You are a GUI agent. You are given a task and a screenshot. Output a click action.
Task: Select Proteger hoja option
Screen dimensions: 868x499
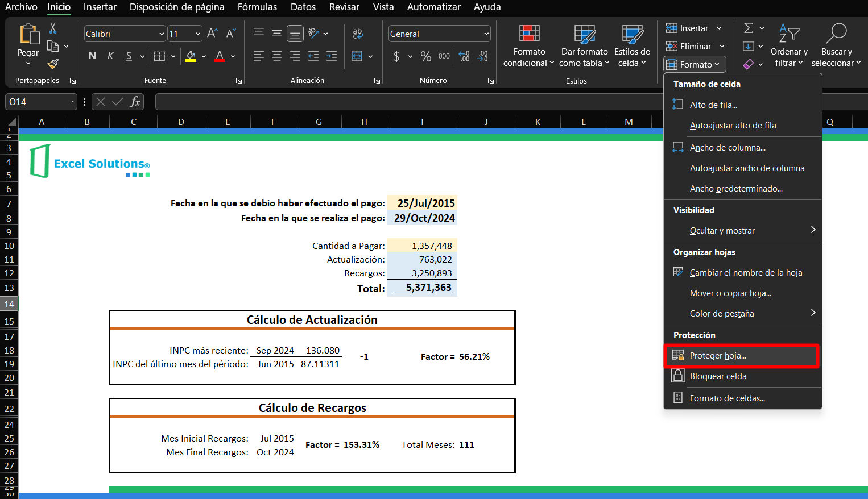point(743,356)
